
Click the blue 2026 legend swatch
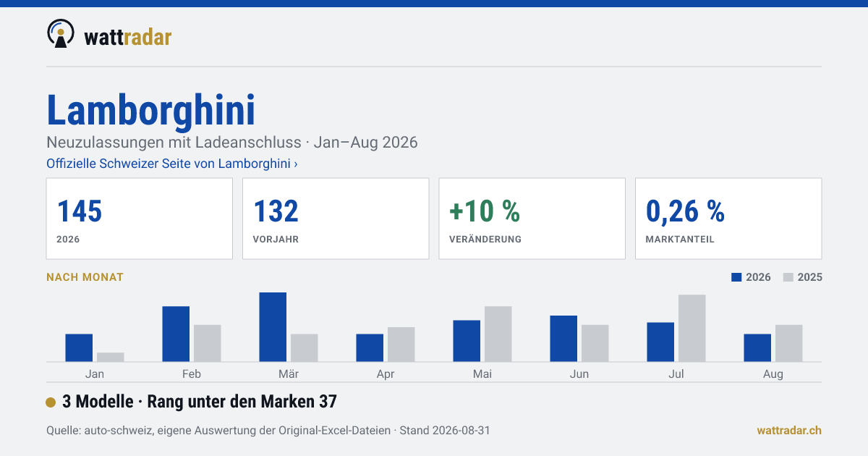pyautogui.click(x=737, y=277)
